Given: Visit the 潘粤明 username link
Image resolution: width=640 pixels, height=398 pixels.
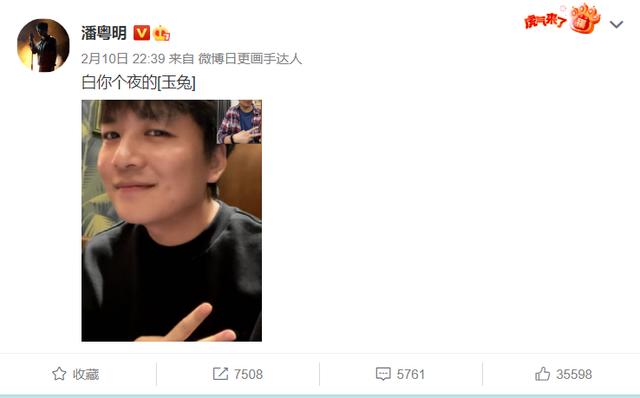Looking at the screenshot, I should pyautogui.click(x=104, y=33).
